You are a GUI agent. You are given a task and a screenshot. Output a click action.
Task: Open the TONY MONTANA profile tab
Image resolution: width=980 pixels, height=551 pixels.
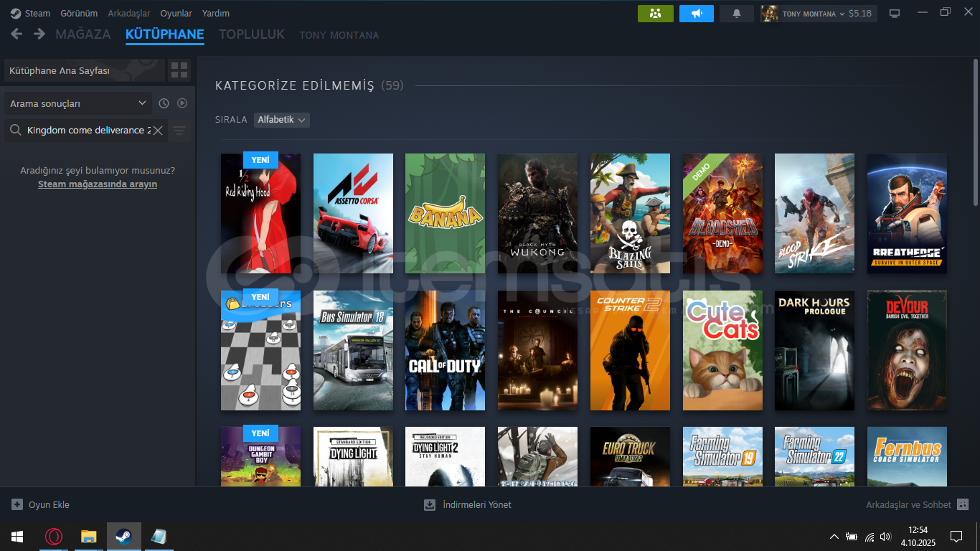pyautogui.click(x=339, y=35)
